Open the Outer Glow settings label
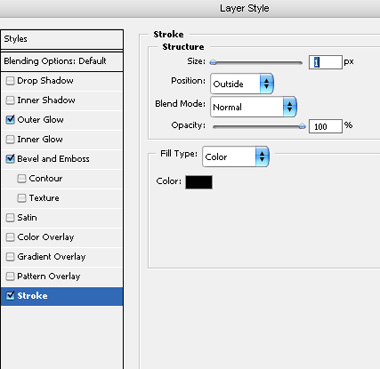Viewport: 380px width, 369px height. coord(40,120)
